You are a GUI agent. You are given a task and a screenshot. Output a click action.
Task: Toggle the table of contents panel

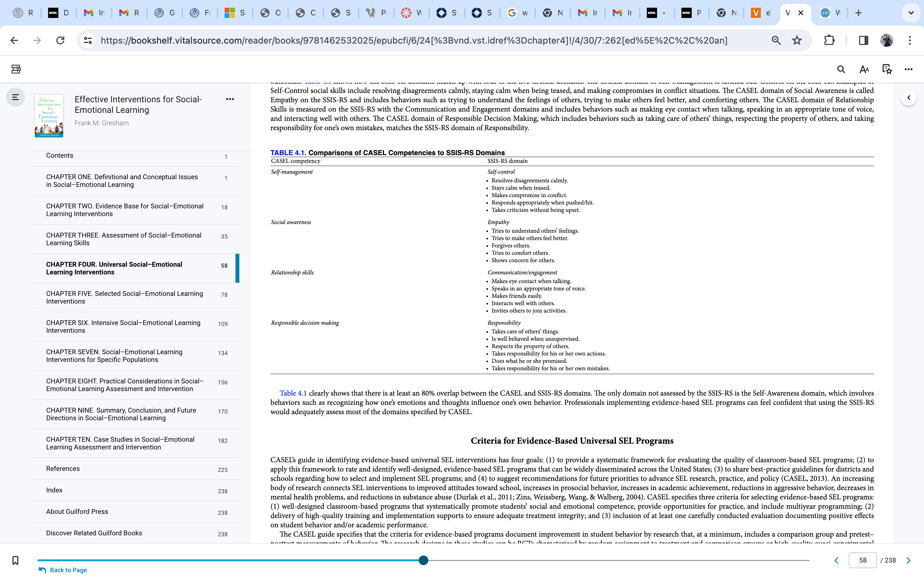coord(15,97)
